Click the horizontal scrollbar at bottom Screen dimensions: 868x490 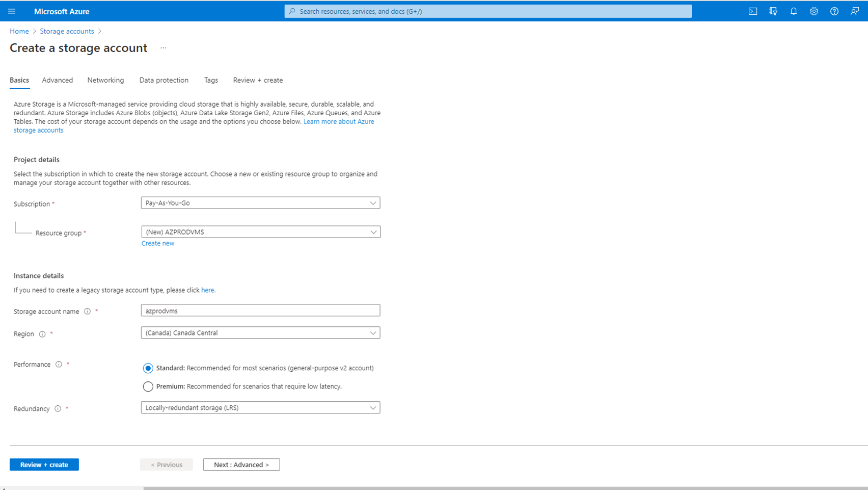[505, 488]
